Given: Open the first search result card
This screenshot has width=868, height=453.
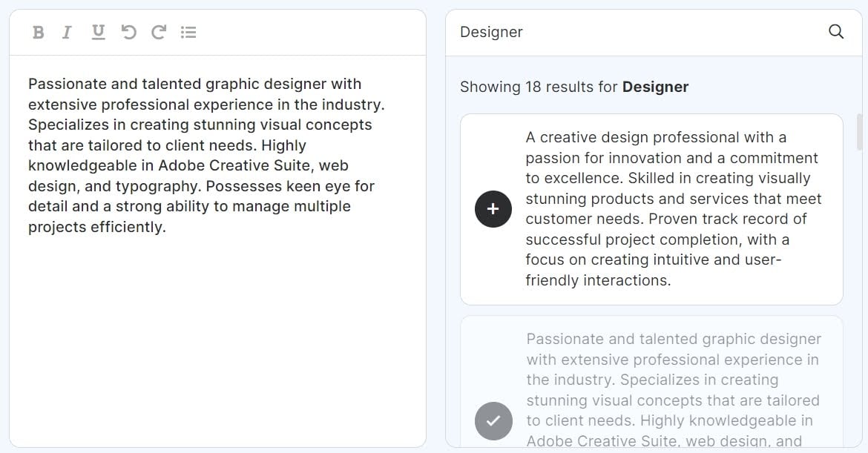Looking at the screenshot, I should point(651,209).
